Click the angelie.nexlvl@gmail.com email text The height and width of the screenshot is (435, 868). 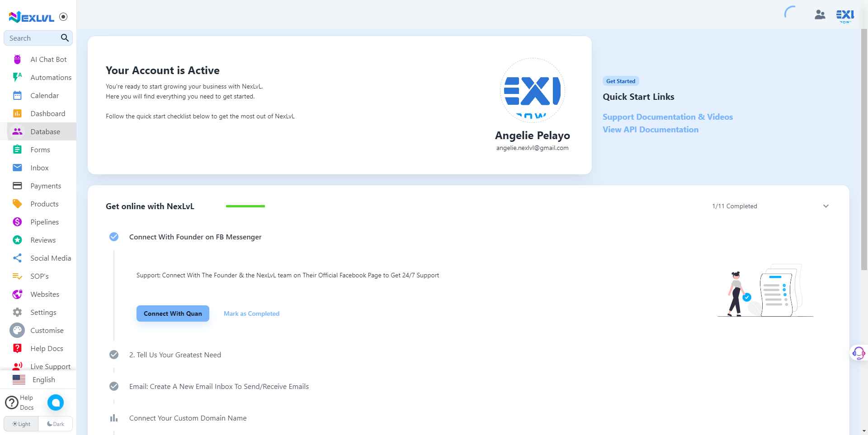pos(532,148)
